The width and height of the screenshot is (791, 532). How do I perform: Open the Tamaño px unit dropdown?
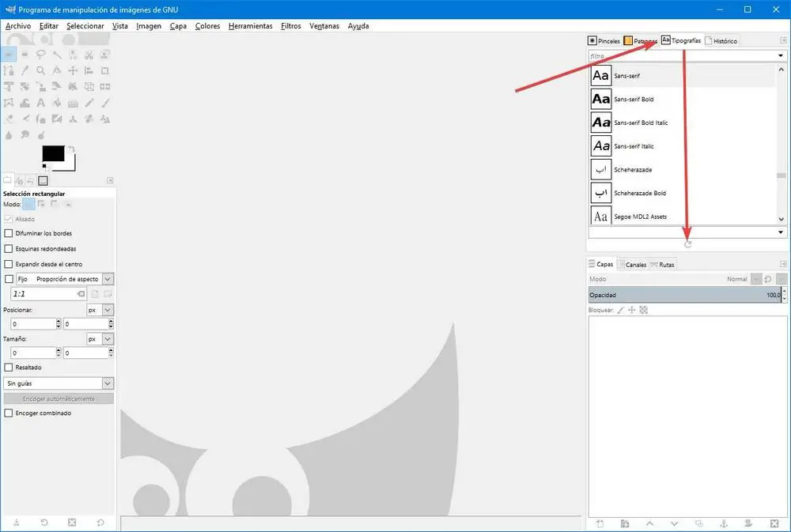pos(108,339)
